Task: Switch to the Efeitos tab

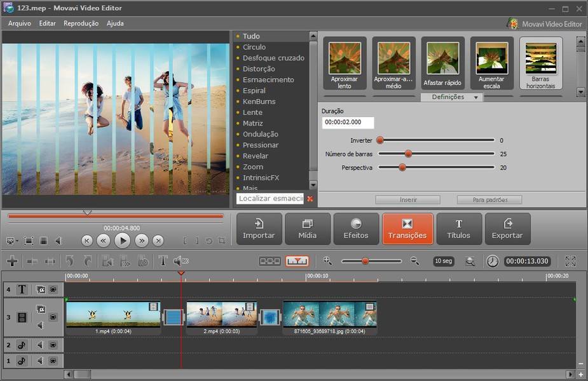Action: tap(356, 229)
